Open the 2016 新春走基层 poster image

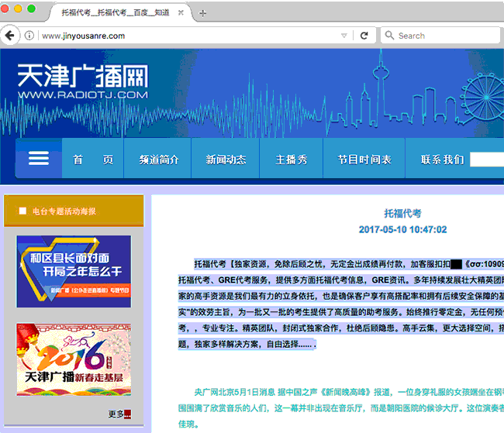(x=74, y=359)
